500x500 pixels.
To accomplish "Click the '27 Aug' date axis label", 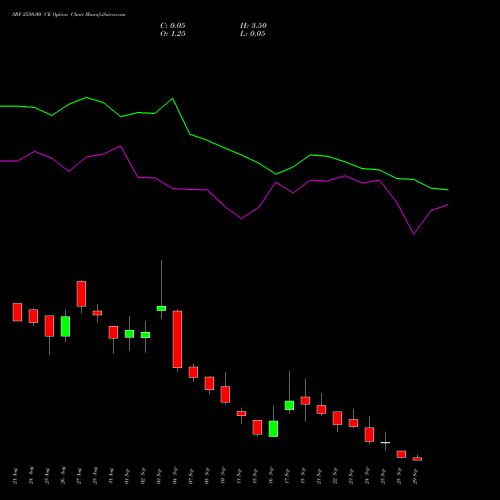I will point(79,476).
